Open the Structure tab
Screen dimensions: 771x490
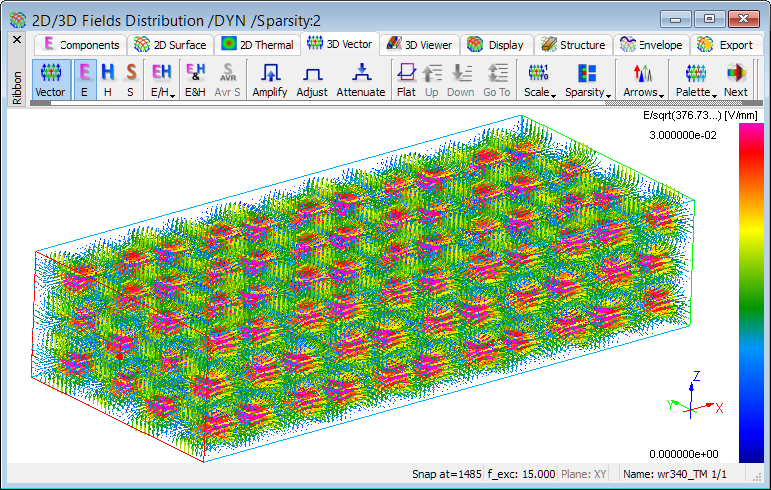click(572, 45)
